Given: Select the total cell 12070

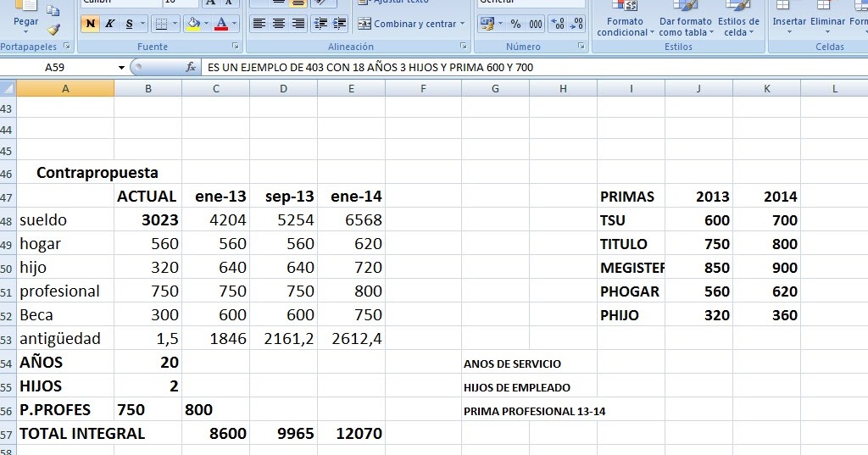Looking at the screenshot, I should click(x=351, y=434).
